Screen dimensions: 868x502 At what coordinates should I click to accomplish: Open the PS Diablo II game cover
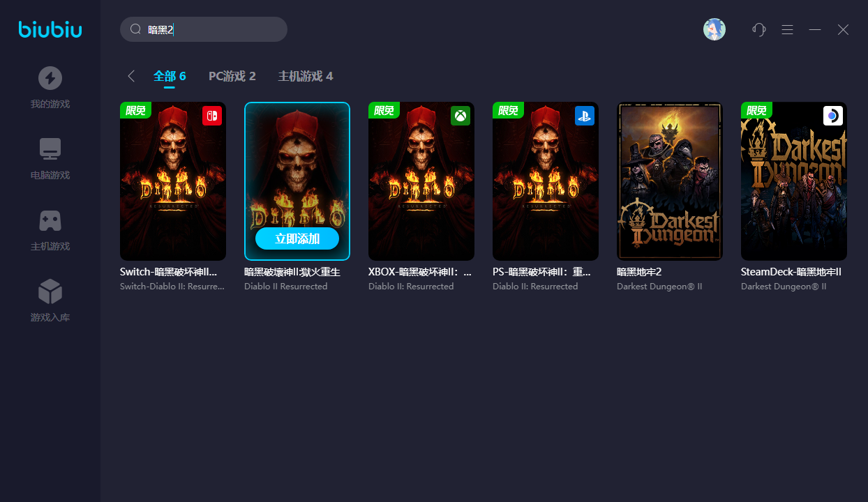click(546, 181)
